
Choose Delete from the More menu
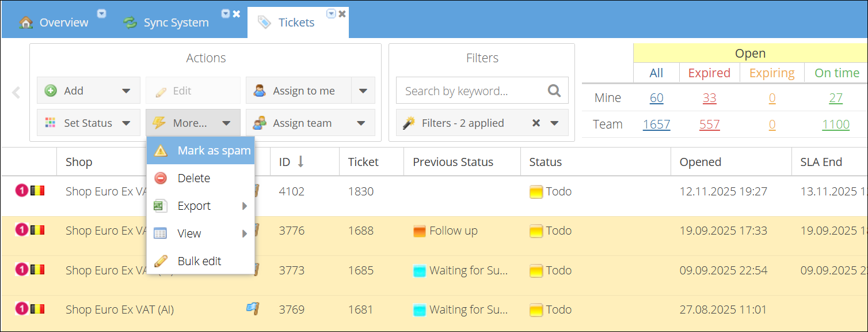click(193, 178)
